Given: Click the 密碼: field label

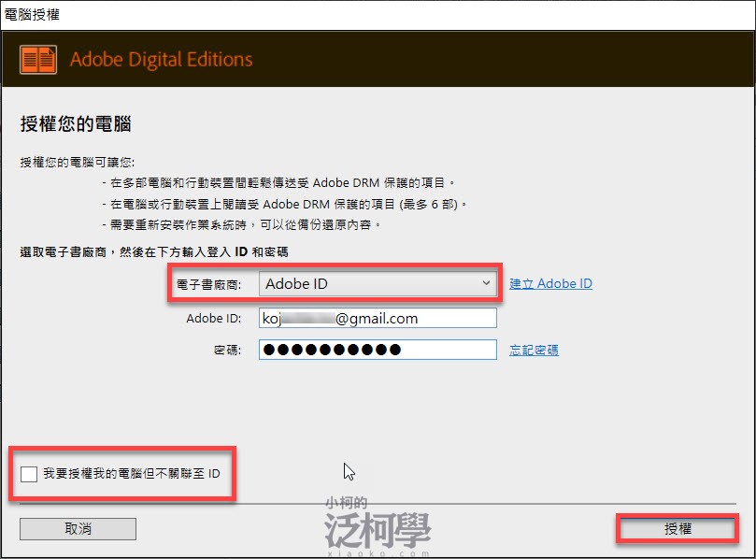Looking at the screenshot, I should coord(228,350).
